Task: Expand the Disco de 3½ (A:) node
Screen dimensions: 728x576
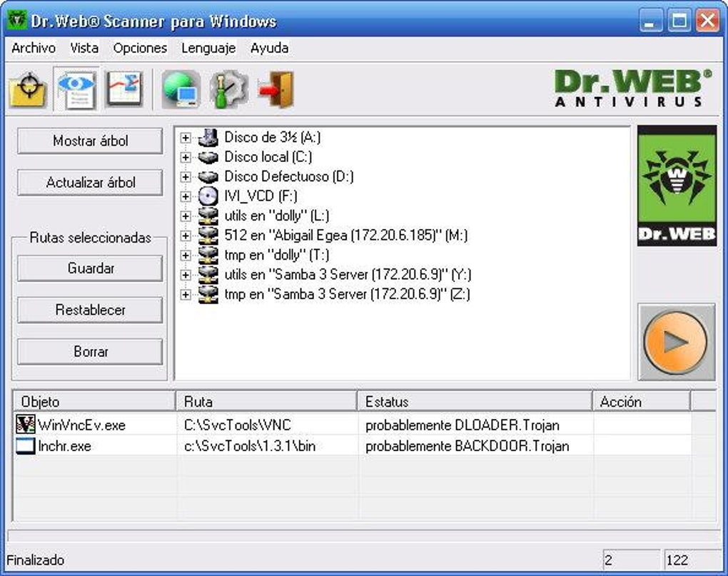Action: (186, 138)
